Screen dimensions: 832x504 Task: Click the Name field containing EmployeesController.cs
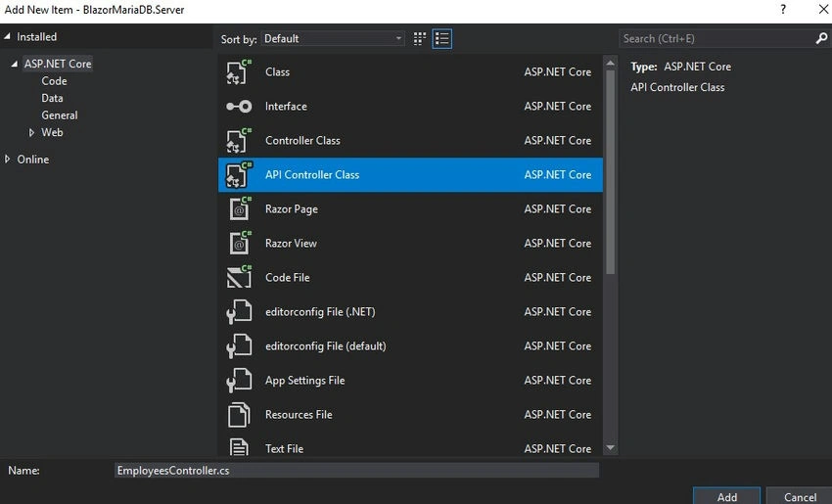click(x=356, y=470)
